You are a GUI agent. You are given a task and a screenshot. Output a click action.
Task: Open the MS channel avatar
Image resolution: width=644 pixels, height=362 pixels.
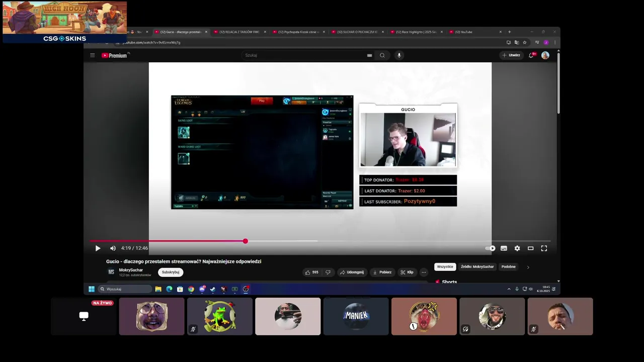coord(111,272)
